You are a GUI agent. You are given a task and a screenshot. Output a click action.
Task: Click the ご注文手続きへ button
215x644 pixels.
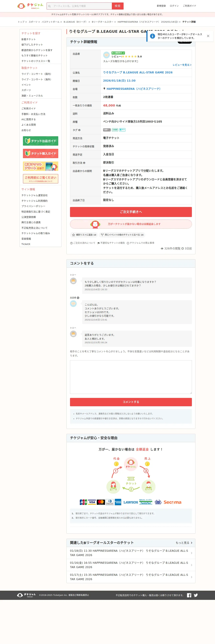tap(131, 212)
